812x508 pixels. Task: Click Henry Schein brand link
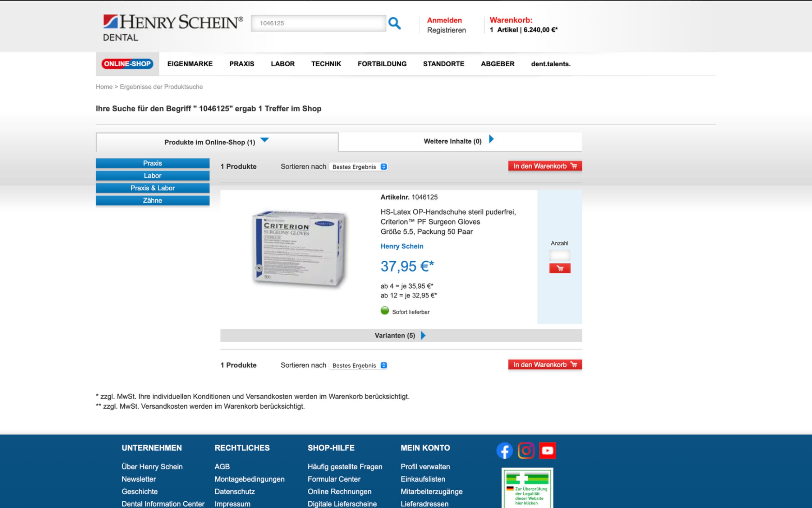click(402, 246)
